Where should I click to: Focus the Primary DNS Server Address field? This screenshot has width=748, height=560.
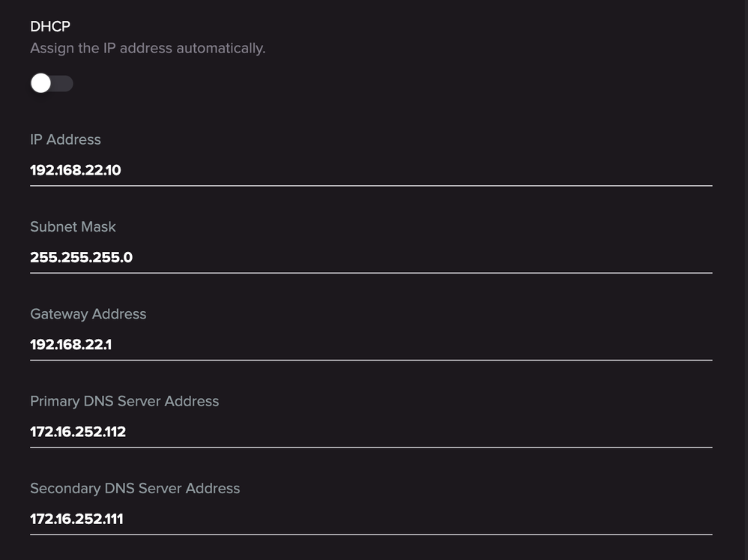click(371, 432)
